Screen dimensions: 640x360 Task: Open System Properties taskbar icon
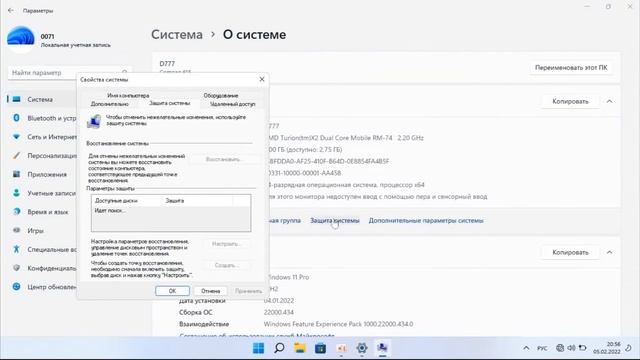[x=382, y=348]
